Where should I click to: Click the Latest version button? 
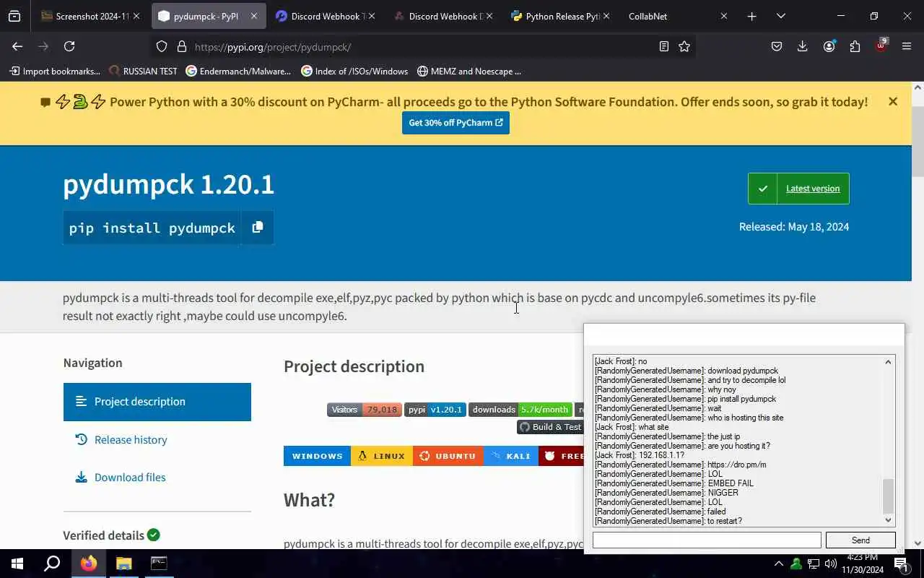pyautogui.click(x=798, y=189)
